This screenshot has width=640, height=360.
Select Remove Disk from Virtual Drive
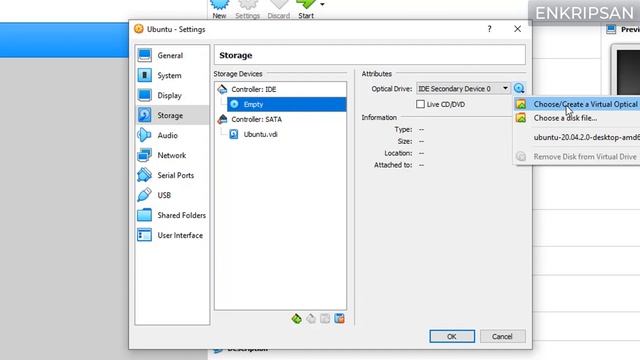click(x=576, y=157)
